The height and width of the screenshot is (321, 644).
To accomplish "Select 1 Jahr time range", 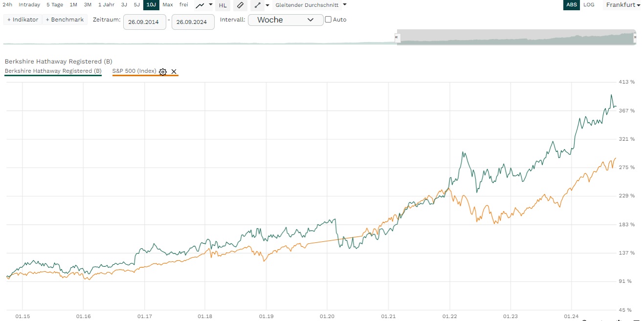I will (106, 5).
